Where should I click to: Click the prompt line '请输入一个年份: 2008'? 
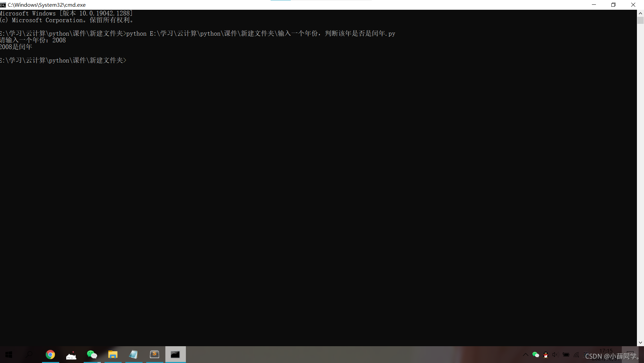coord(33,40)
